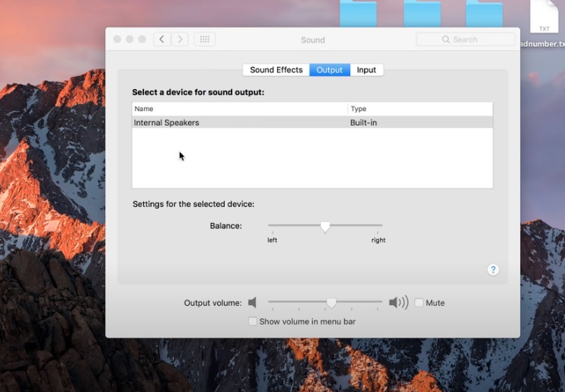This screenshot has width=565, height=392.
Task: Switch to the Sound Effects tab
Action: point(276,70)
